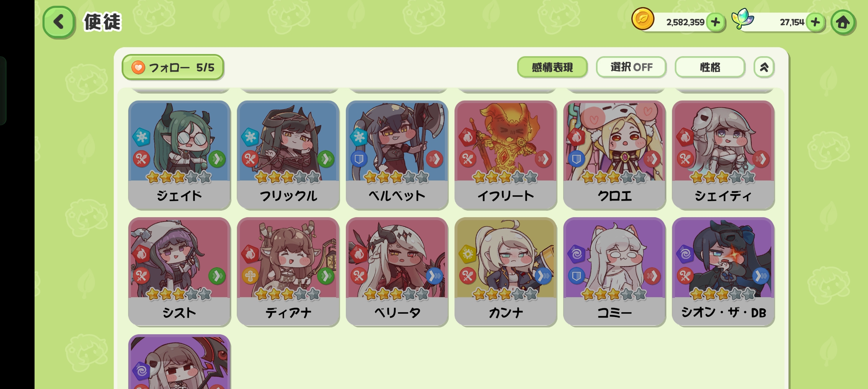Viewport: 868px width, 389px height.
Task: Open the コミー character card
Action: pos(614,272)
